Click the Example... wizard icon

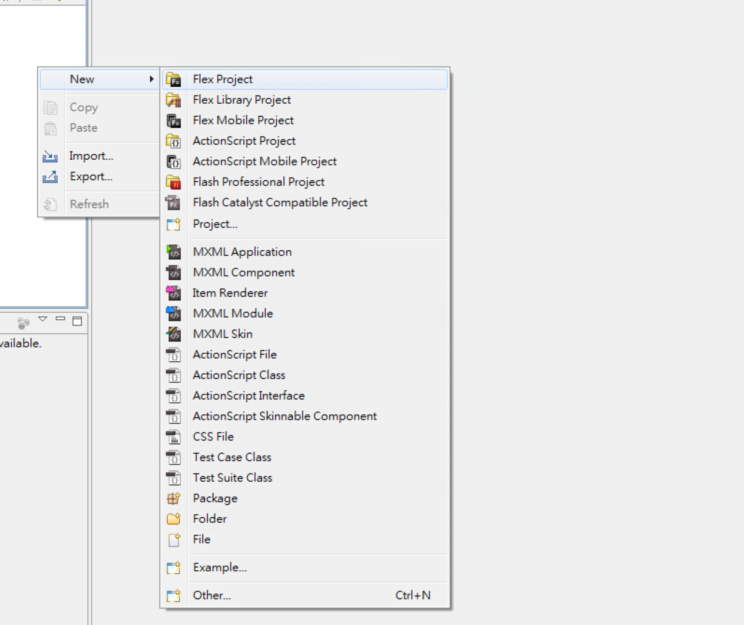coord(174,568)
